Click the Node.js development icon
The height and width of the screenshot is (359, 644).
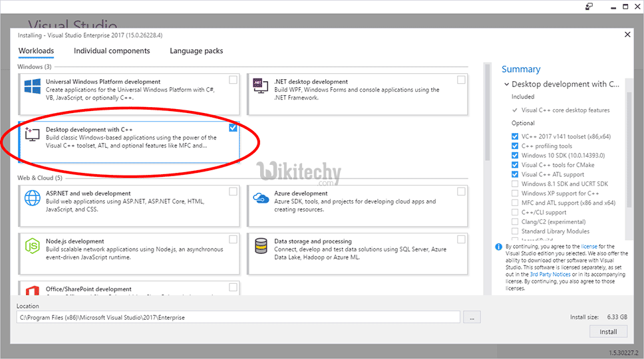point(33,246)
